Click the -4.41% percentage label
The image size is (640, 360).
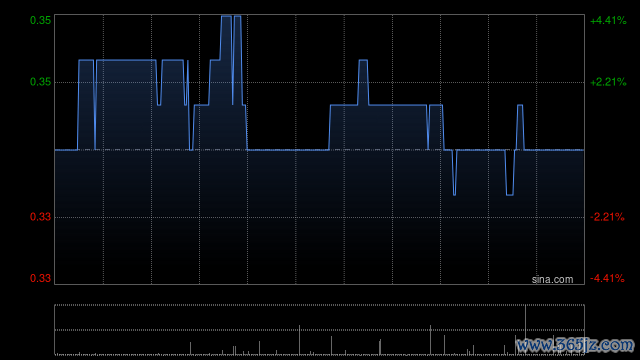point(607,278)
